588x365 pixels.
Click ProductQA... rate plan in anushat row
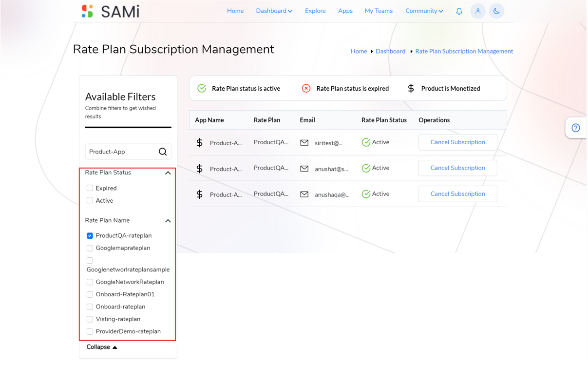pyautogui.click(x=271, y=168)
